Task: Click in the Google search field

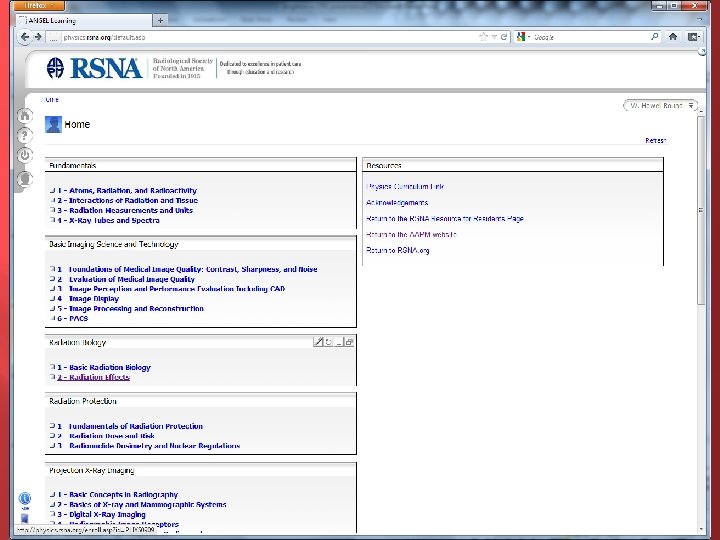Action: 590,37
